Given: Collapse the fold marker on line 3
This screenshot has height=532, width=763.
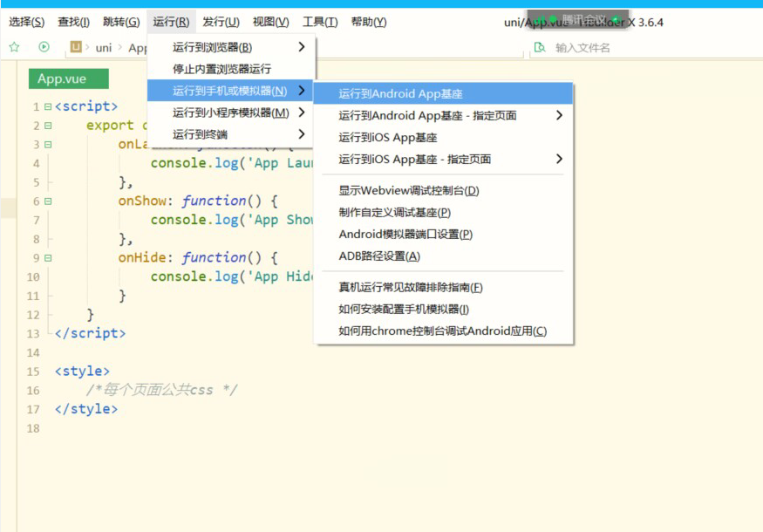Looking at the screenshot, I should (x=48, y=145).
